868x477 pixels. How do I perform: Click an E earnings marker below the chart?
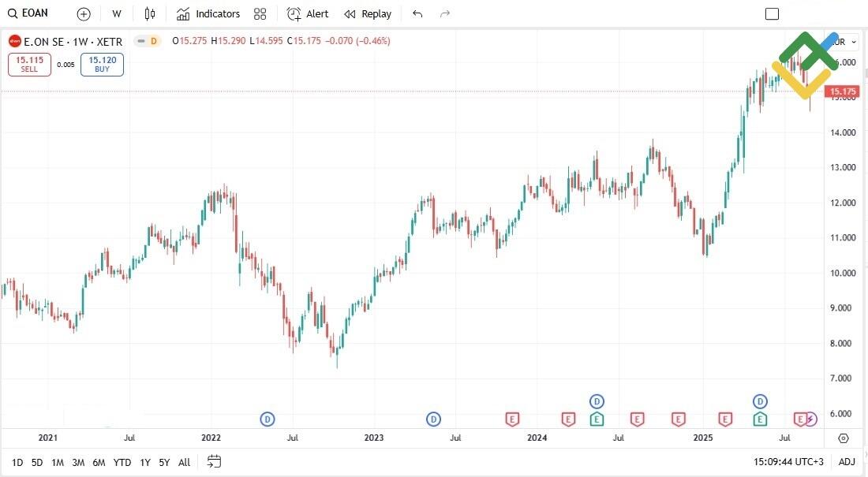click(x=513, y=419)
